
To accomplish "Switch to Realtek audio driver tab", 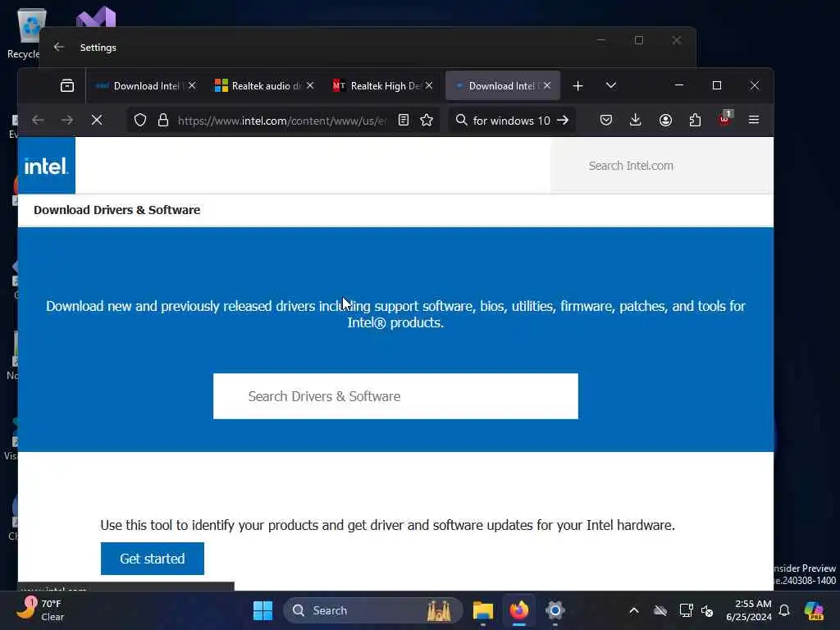I will pyautogui.click(x=265, y=85).
